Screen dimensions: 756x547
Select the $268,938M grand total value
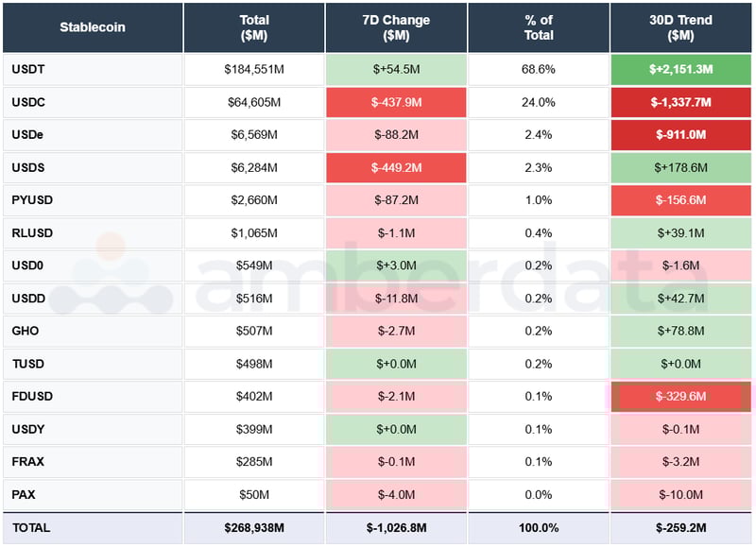(x=253, y=527)
